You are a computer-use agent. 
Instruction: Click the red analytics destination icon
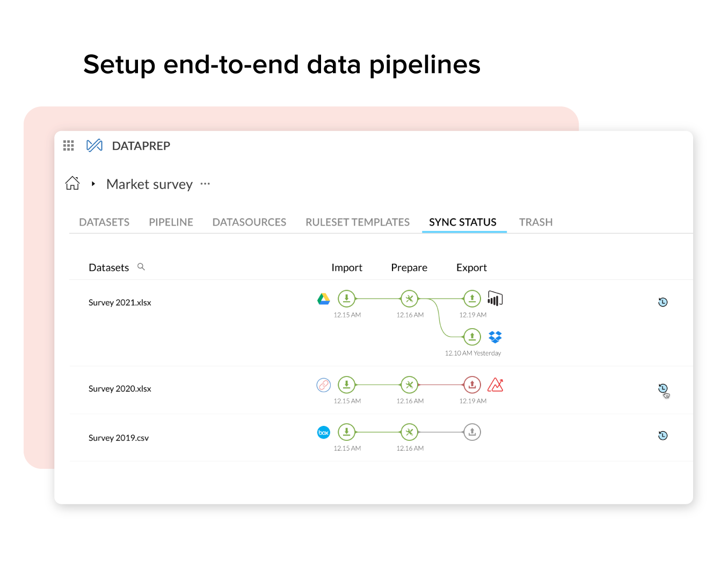point(495,385)
